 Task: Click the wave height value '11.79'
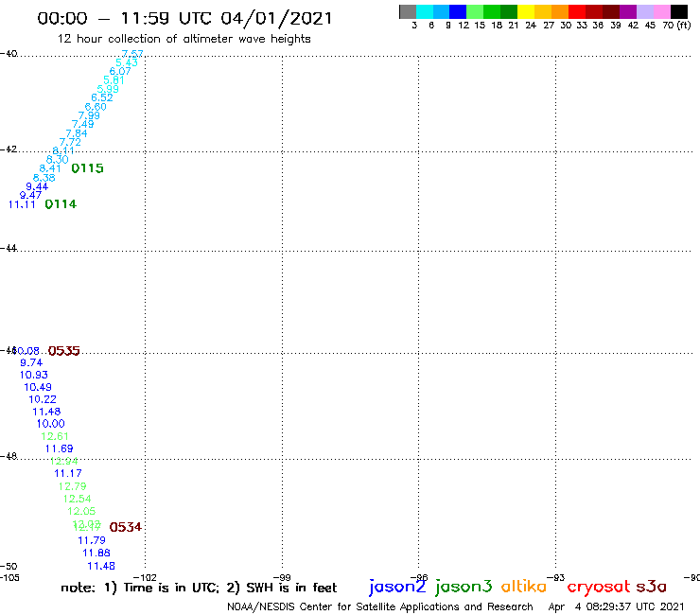[92, 541]
